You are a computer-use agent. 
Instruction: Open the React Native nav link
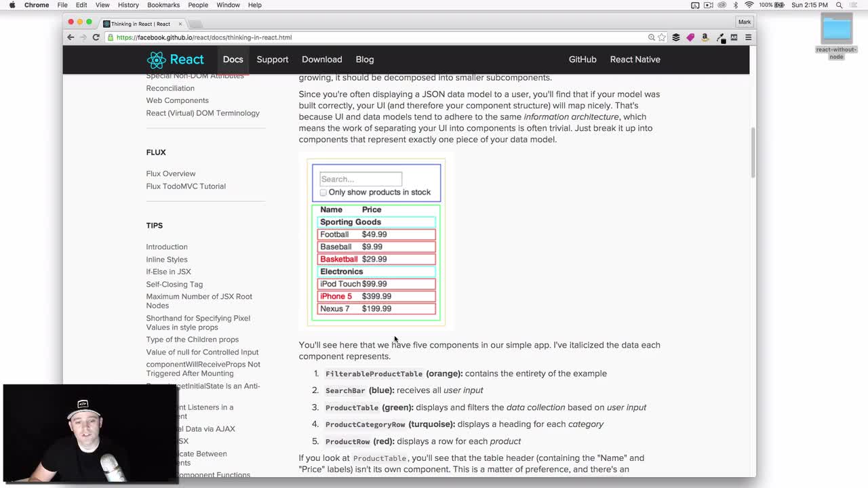pyautogui.click(x=635, y=60)
